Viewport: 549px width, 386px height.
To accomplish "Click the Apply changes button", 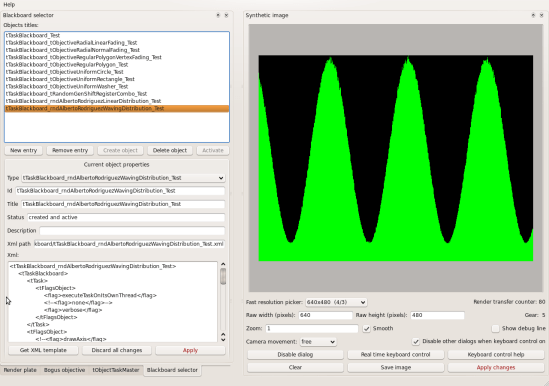I will tap(496, 367).
